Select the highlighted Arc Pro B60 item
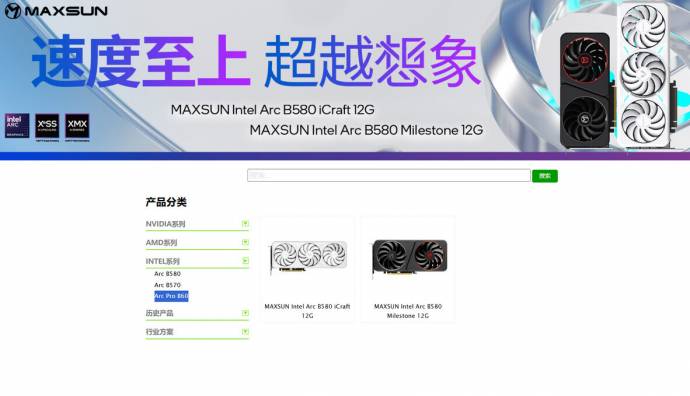The width and height of the screenshot is (690, 396). pos(171,296)
